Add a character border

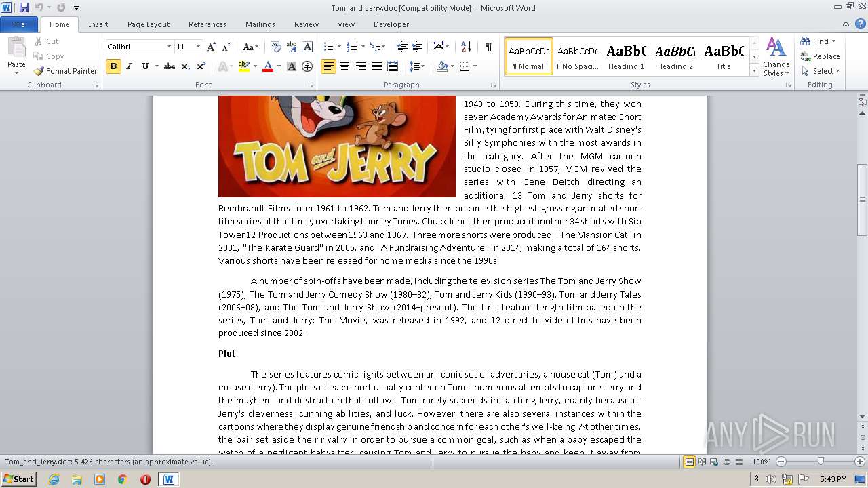pyautogui.click(x=307, y=47)
